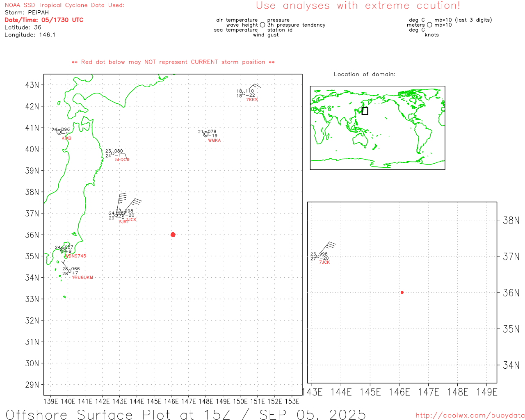This screenshot has height=420, width=525.
Task: Click the 36N label on inset map axis
Action: click(511, 293)
